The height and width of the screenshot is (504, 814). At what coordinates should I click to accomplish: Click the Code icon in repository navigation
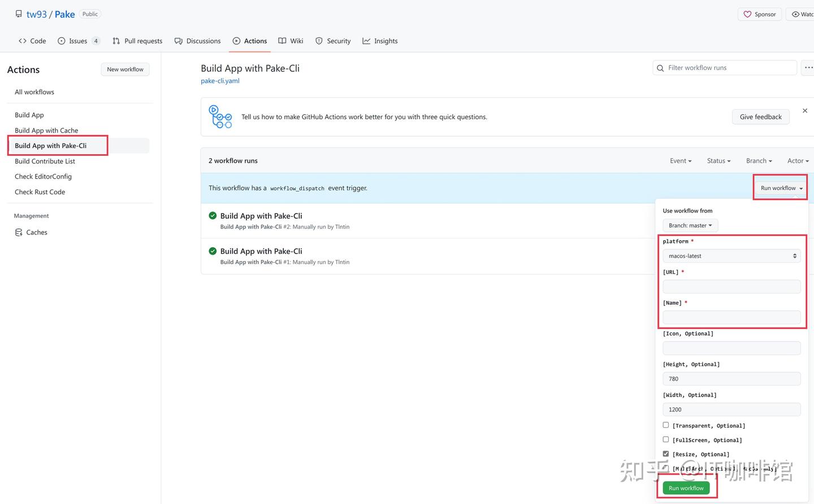tap(23, 41)
